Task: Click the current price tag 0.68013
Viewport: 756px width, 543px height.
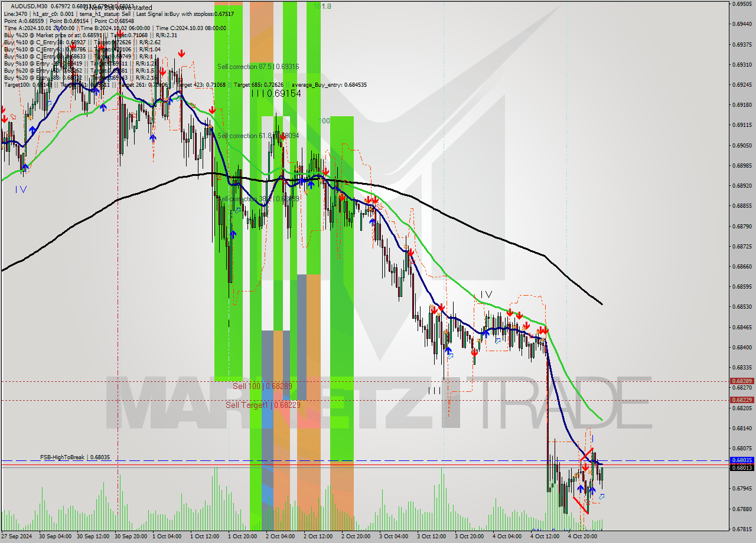Action: coord(742,467)
